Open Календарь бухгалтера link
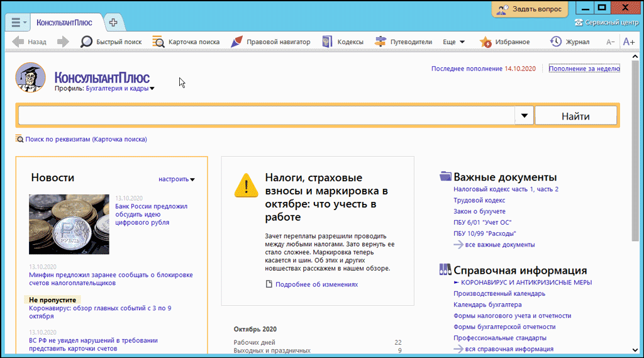This screenshot has width=644, height=358. coord(487,305)
